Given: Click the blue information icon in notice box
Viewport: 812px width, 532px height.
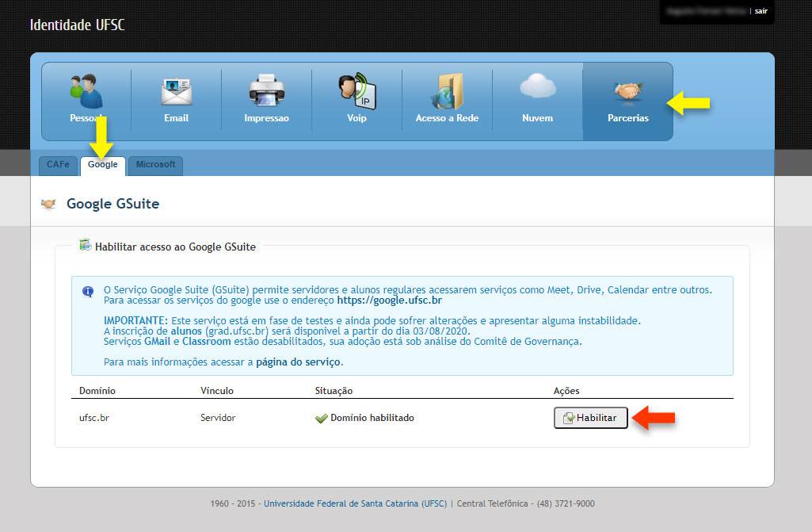Looking at the screenshot, I should click(x=88, y=292).
